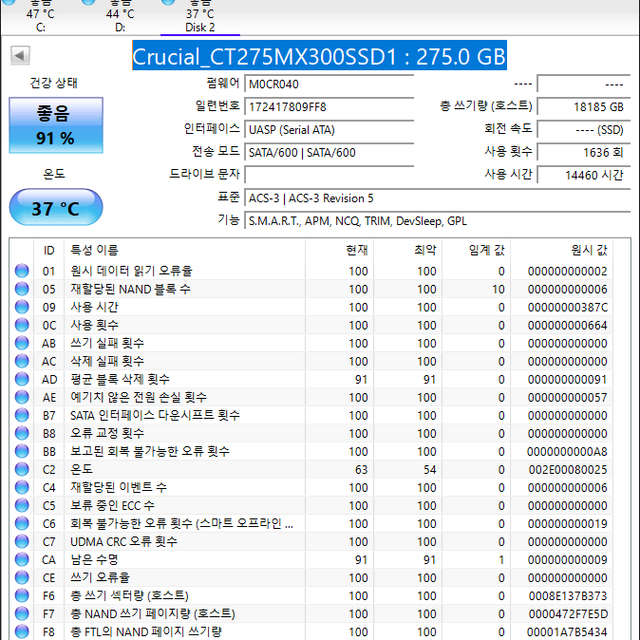Click status icon for attribute CE
This screenshot has width=640, height=640.
(22, 577)
